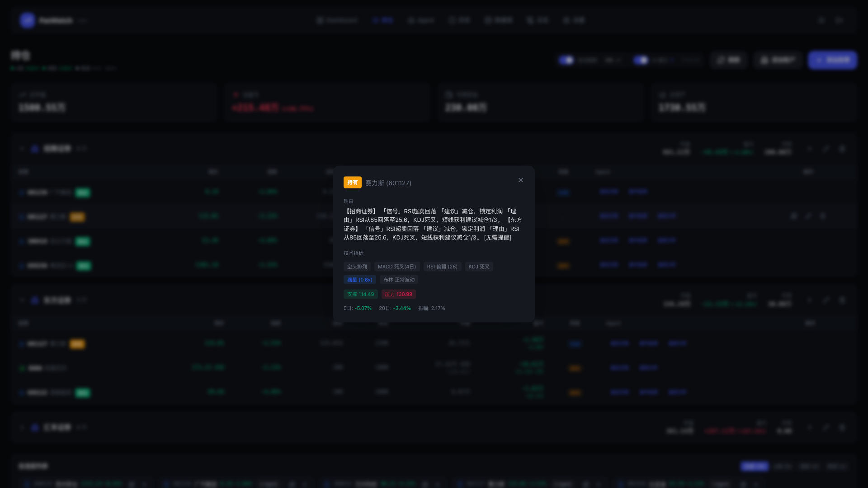
Task: Select the 空头排列 indicator tag
Action: [x=357, y=267]
